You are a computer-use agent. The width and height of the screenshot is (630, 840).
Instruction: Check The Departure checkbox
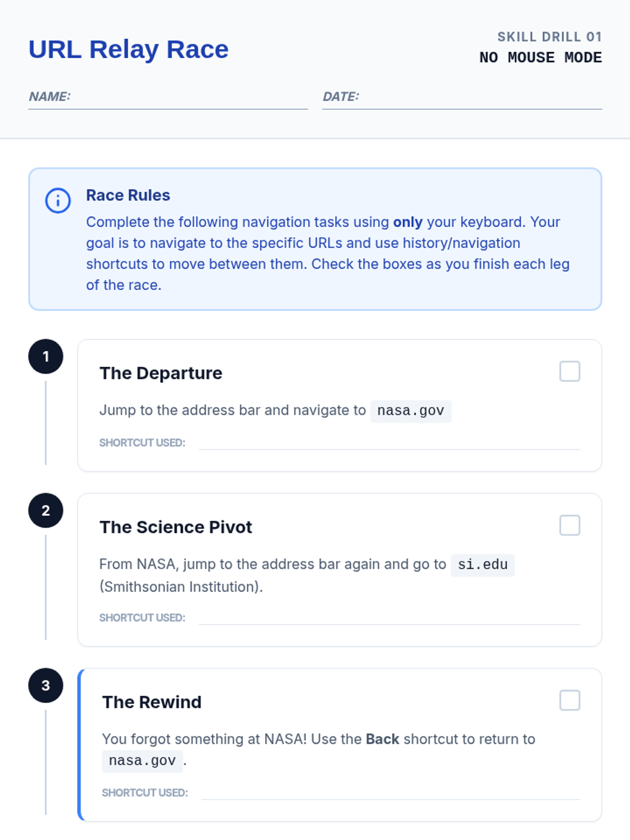(570, 371)
